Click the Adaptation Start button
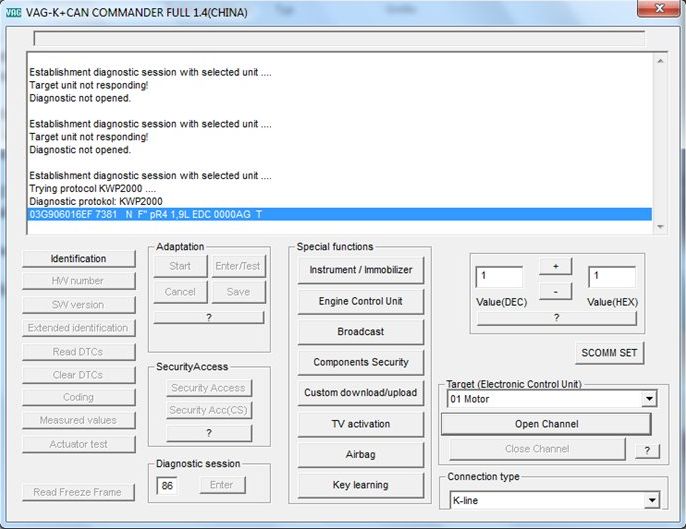686x529 pixels. [x=180, y=266]
